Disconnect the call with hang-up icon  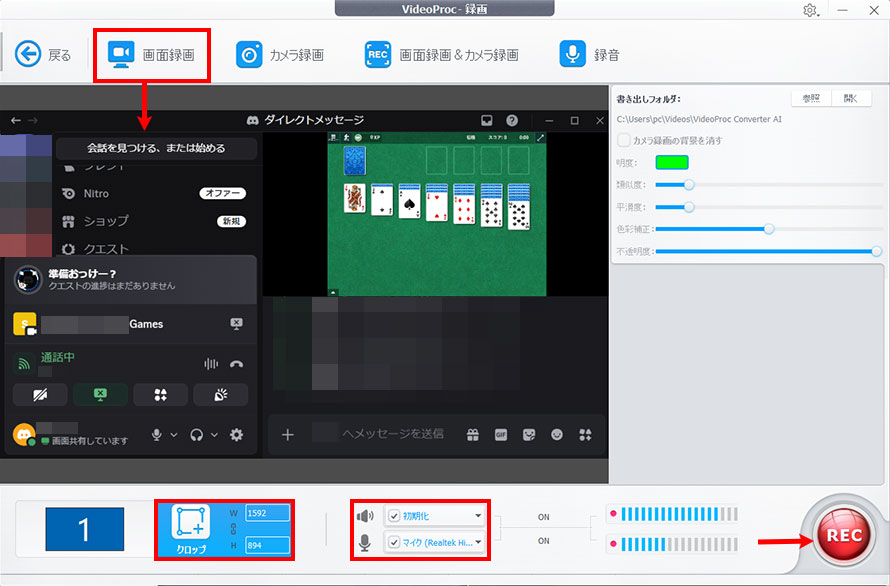(237, 364)
